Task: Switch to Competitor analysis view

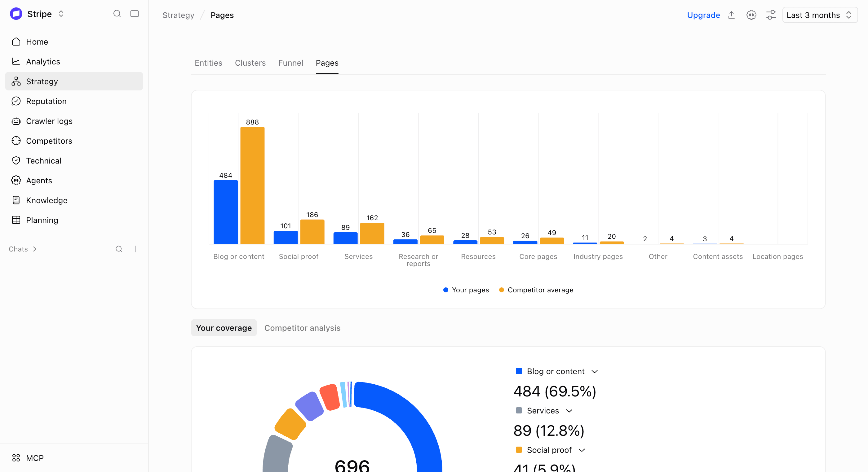Action: pyautogui.click(x=302, y=328)
